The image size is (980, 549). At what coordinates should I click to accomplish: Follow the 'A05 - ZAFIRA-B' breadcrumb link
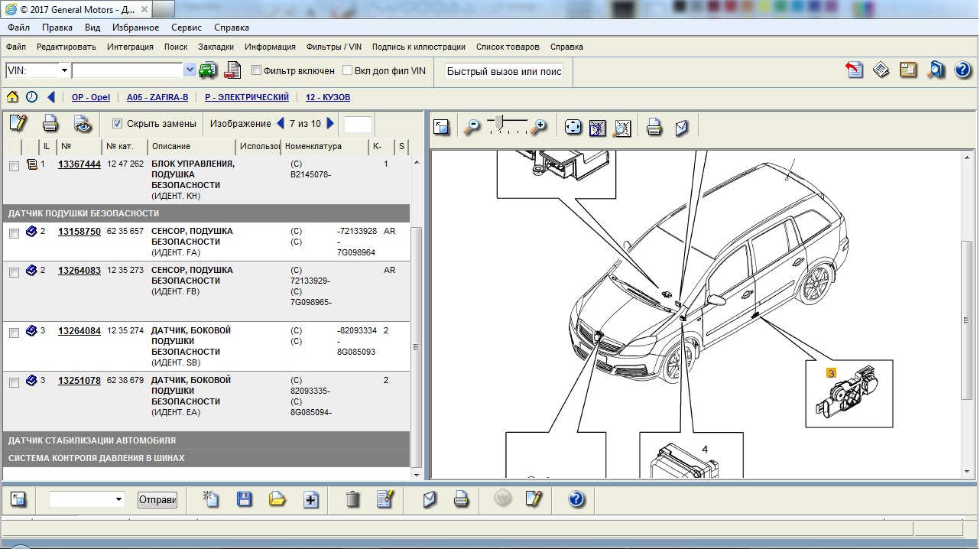pos(157,97)
